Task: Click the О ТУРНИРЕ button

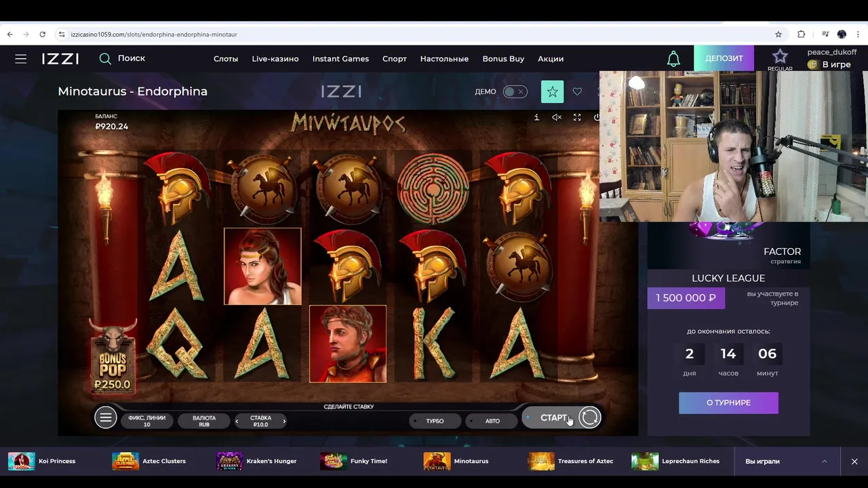Action: point(728,403)
